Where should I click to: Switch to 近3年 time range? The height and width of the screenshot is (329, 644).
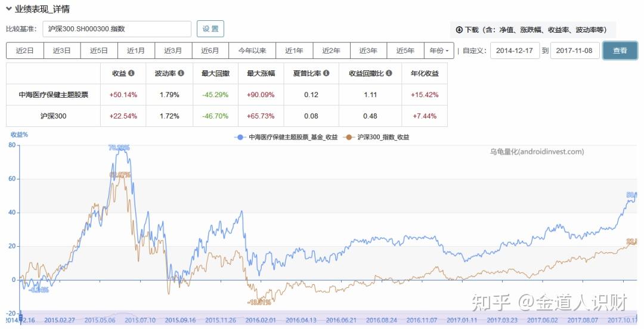click(368, 51)
